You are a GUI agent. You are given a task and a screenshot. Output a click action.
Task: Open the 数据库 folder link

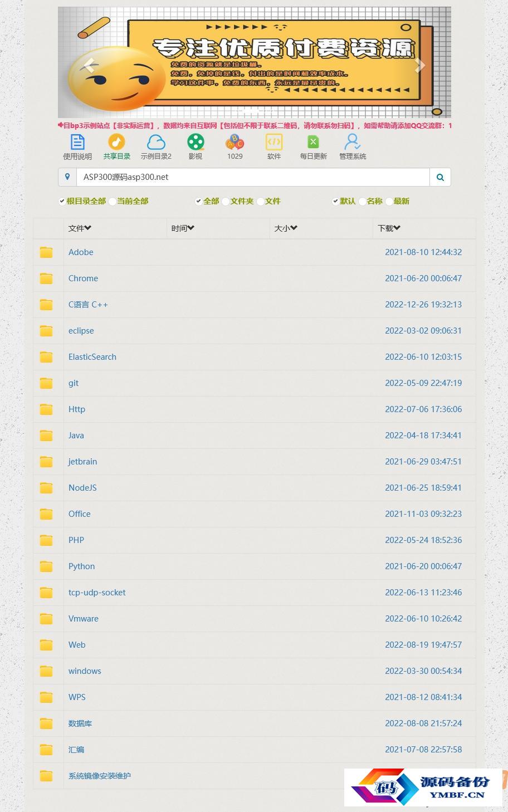point(80,723)
